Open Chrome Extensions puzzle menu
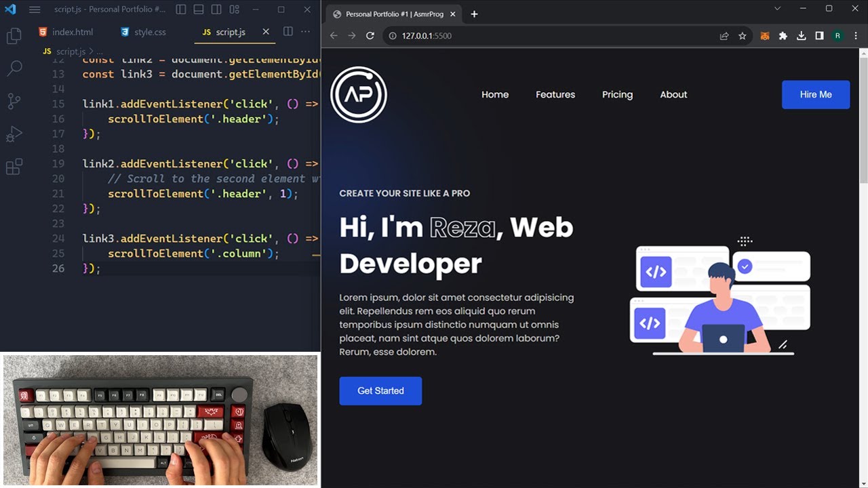This screenshot has width=868, height=488. pyautogui.click(x=783, y=36)
